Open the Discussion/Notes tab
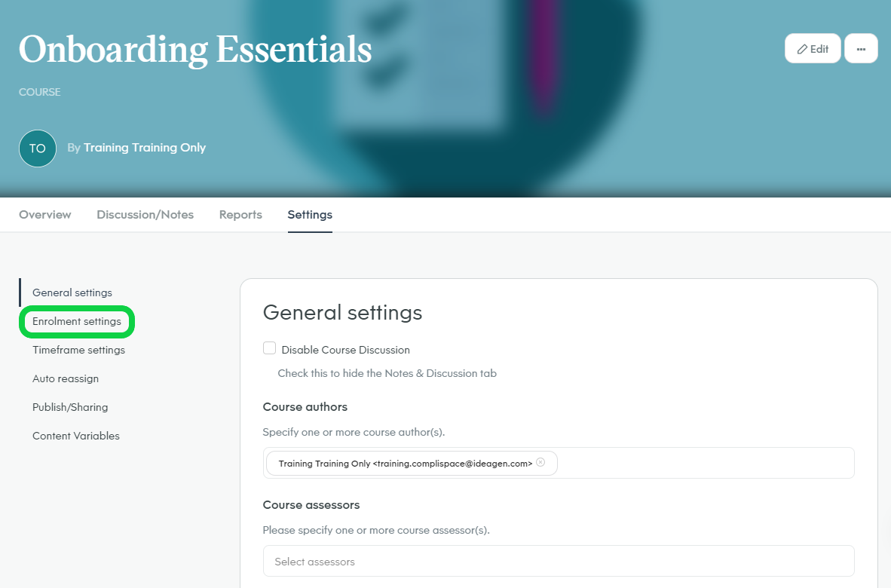The width and height of the screenshot is (891, 588). point(145,215)
